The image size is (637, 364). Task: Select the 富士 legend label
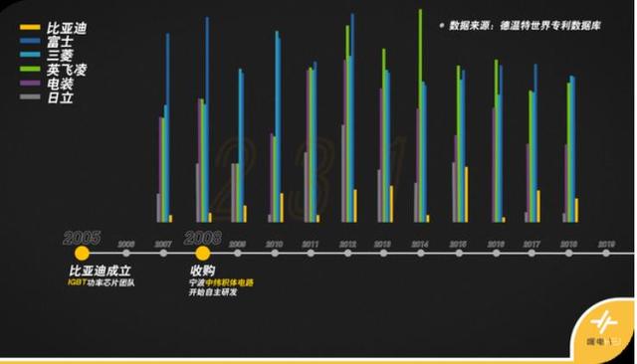point(60,42)
